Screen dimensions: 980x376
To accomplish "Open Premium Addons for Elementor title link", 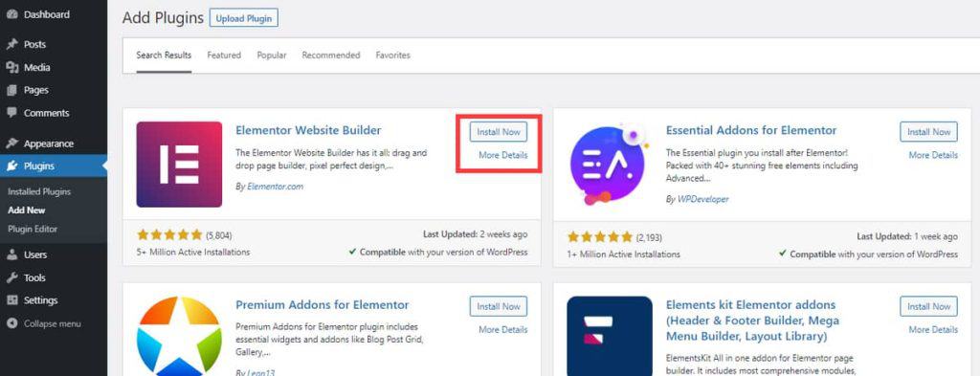I will 322,305.
